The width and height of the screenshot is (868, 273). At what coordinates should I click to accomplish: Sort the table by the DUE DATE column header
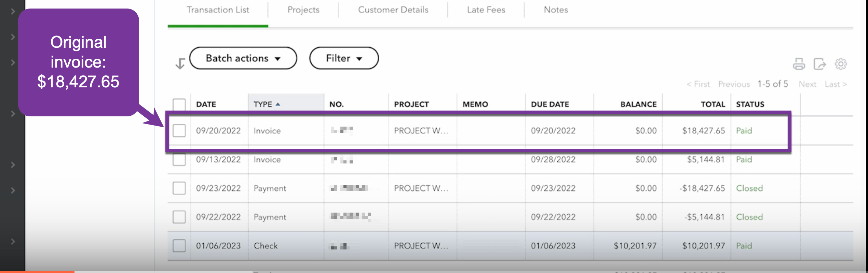550,104
